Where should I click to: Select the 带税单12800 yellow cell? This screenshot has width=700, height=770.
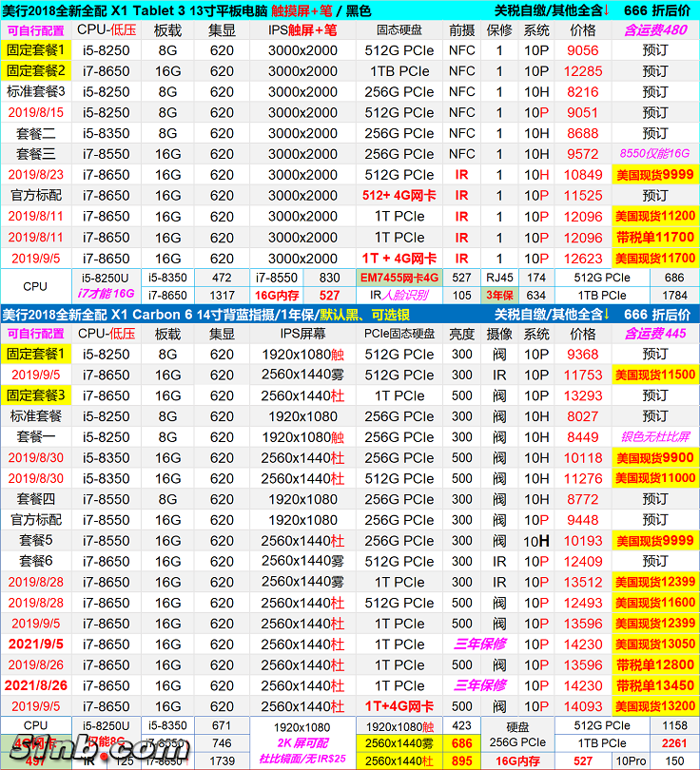(654, 664)
